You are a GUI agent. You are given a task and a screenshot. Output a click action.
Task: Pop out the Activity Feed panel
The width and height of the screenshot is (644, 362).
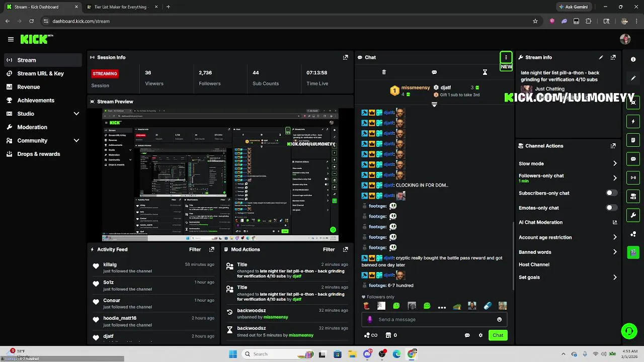tap(211, 249)
